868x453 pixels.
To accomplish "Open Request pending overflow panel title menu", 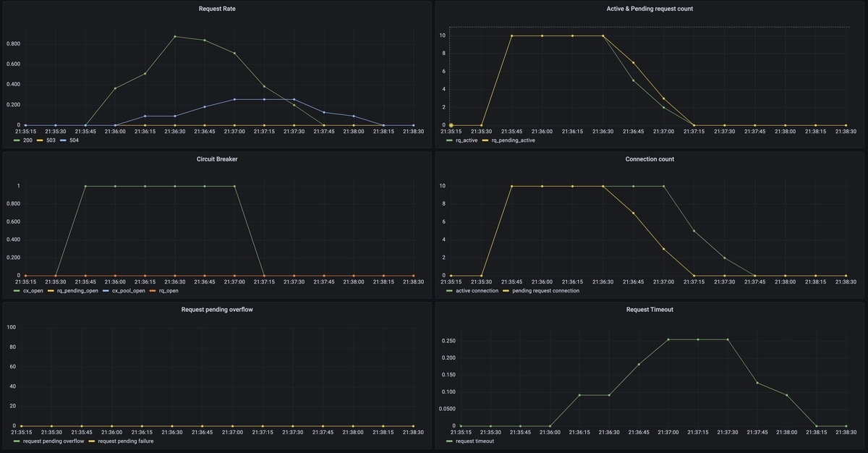I will click(x=217, y=310).
